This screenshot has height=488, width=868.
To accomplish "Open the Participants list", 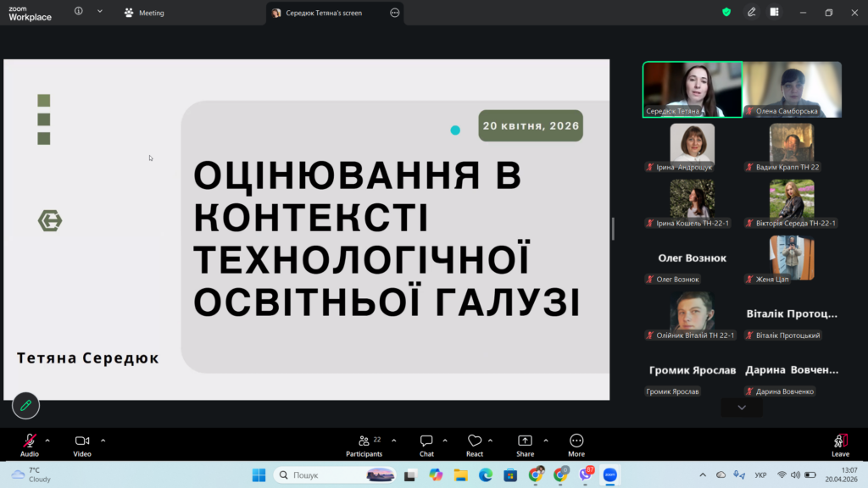I will coord(364,444).
